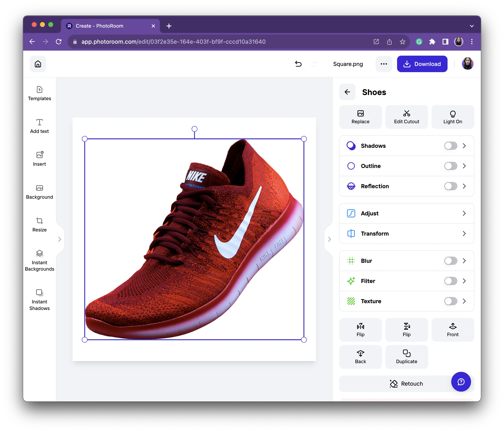Viewport: 504px width, 432px height.
Task: Expand Outline settings chevron
Action: click(x=464, y=166)
